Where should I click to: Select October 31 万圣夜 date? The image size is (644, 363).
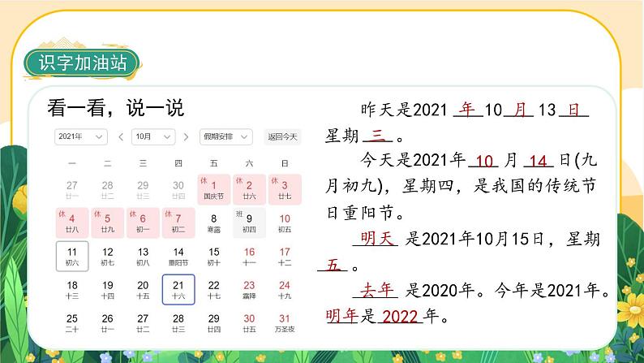click(285, 322)
